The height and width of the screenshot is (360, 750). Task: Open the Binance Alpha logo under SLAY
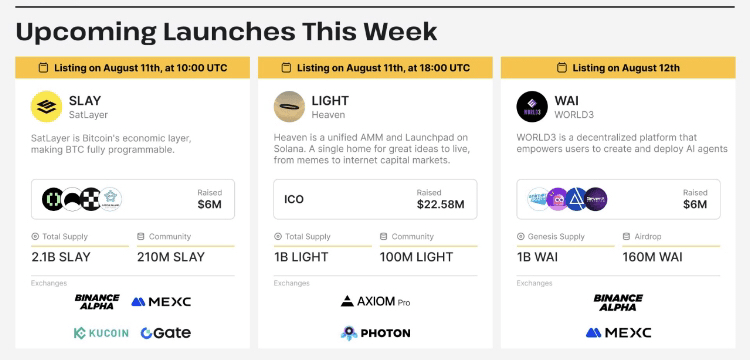(x=97, y=302)
